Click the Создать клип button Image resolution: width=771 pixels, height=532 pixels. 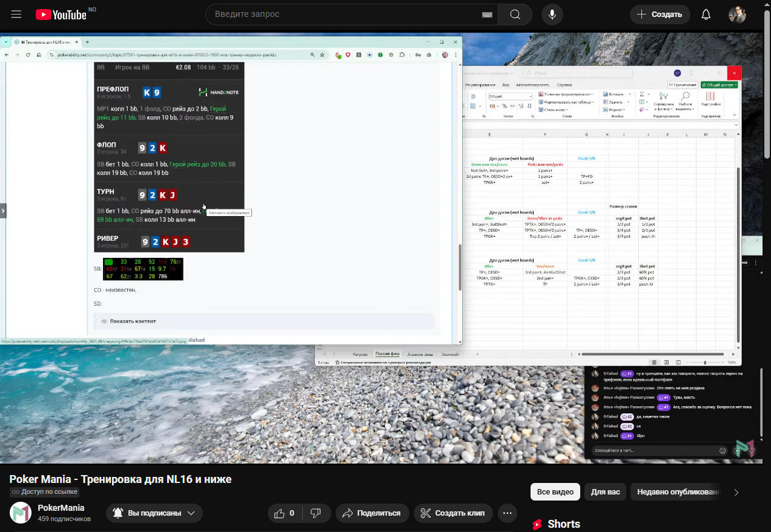pyautogui.click(x=453, y=513)
